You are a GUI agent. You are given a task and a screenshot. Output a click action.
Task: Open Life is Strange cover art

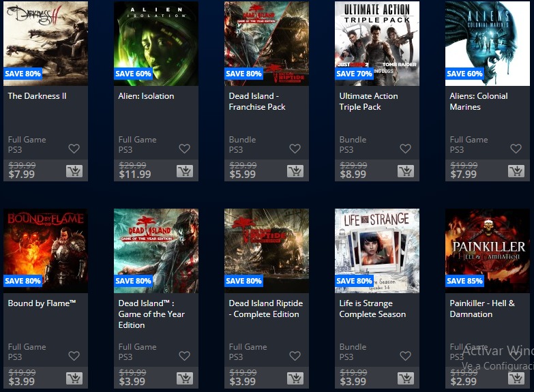pos(377,251)
